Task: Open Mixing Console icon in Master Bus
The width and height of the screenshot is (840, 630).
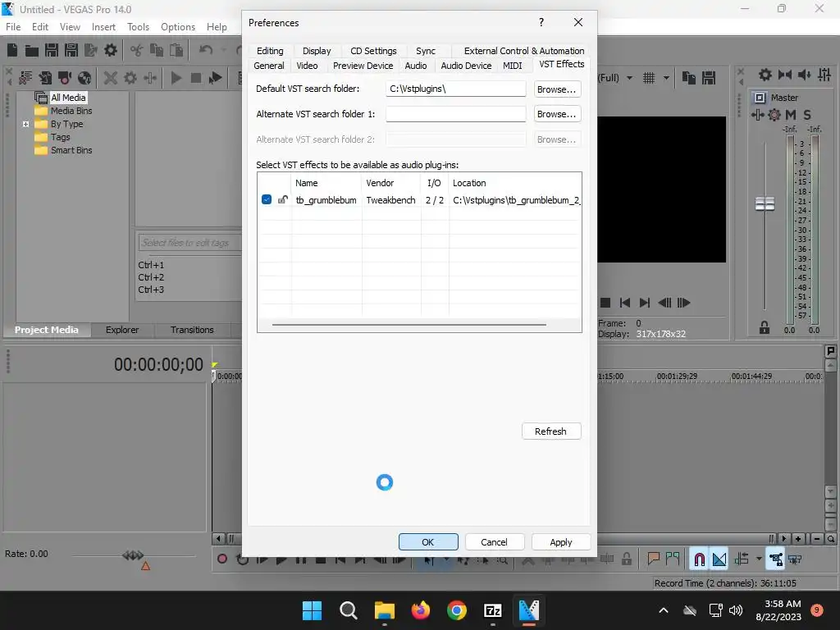Action: tap(824, 75)
